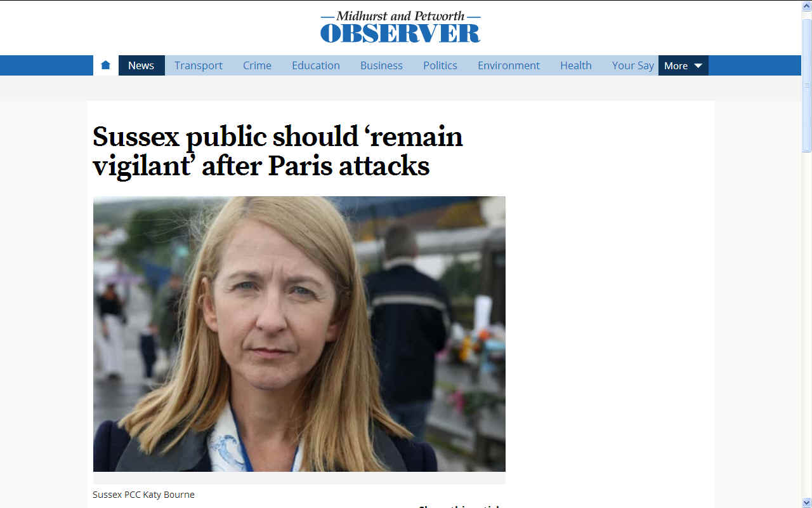Select Transport in the navigation menu
This screenshot has height=508, width=812.
click(199, 65)
